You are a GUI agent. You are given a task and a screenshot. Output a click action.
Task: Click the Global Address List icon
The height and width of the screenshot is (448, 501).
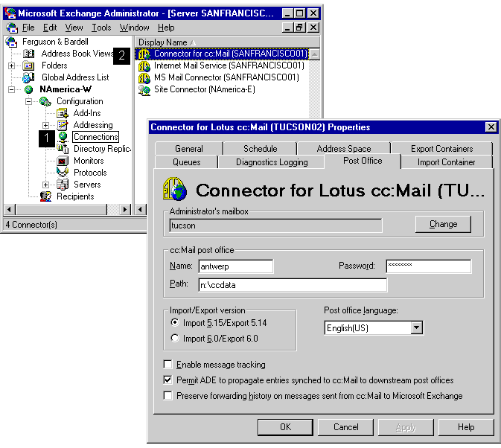pos(28,77)
